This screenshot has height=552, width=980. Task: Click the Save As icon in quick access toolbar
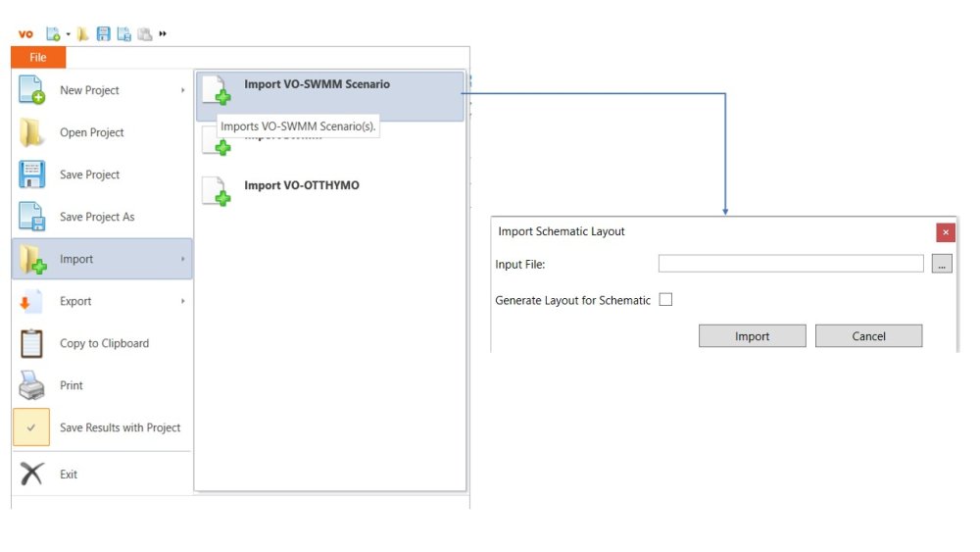pos(123,33)
